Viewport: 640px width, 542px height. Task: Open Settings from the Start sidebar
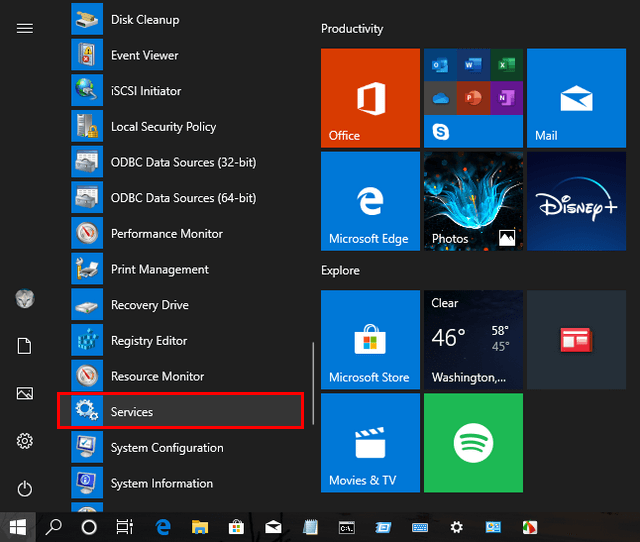[x=25, y=441]
